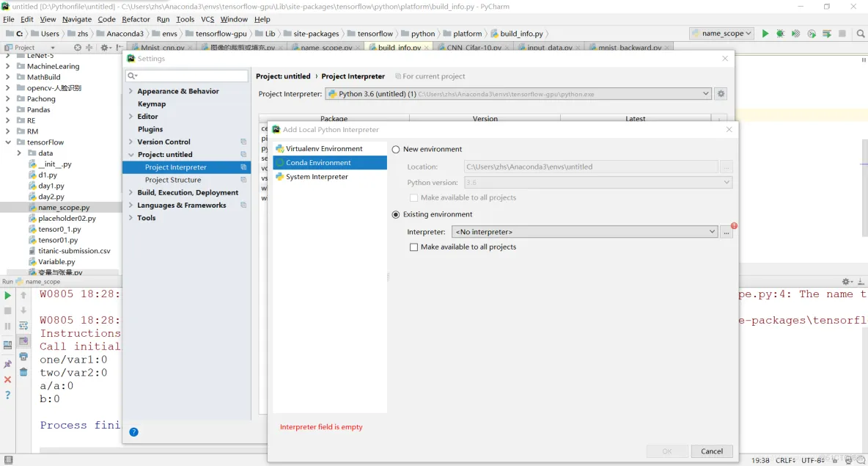Switch to input_data.py editor tab

548,48
